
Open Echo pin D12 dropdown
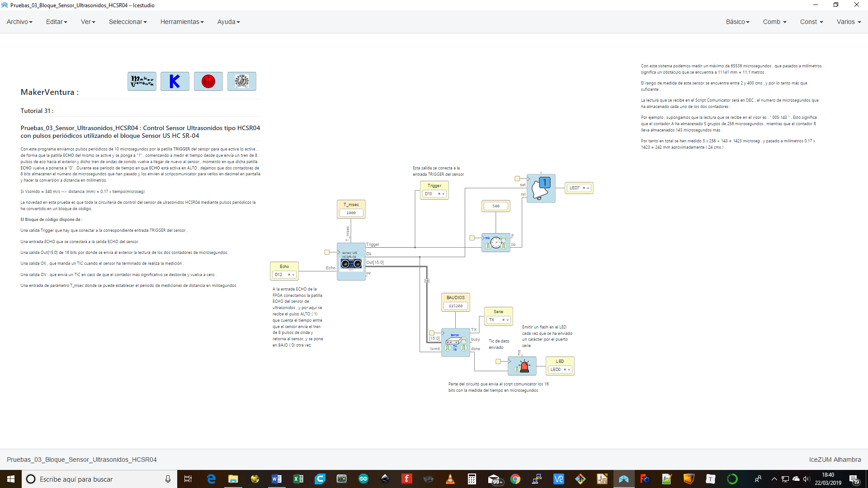coord(293,275)
